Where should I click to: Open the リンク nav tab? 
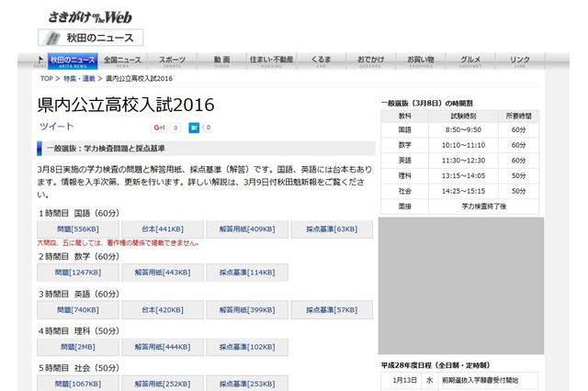click(x=520, y=61)
